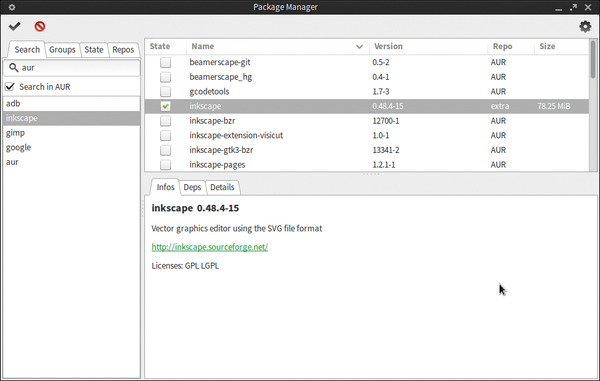Switch to the State tab
Viewport: 600px width, 381px height.
click(94, 50)
